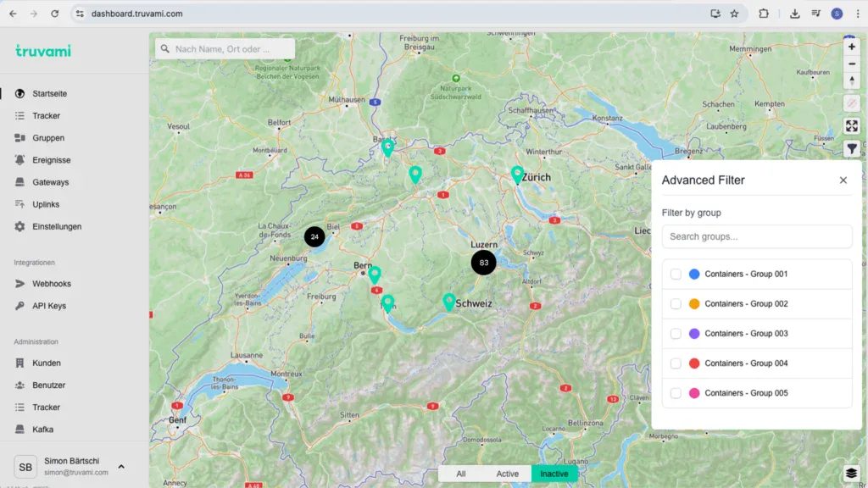Click the orange Group 002 color dot
Screen dimensions: 868x488
[x=694, y=304]
